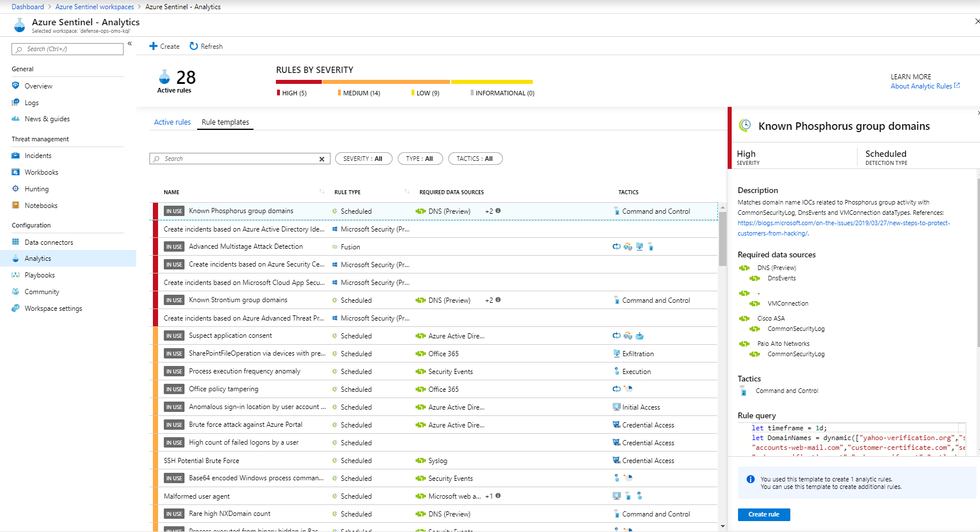Open the Microsoft blog reference link in Description
The width and height of the screenshot is (980, 532).
tap(843, 228)
